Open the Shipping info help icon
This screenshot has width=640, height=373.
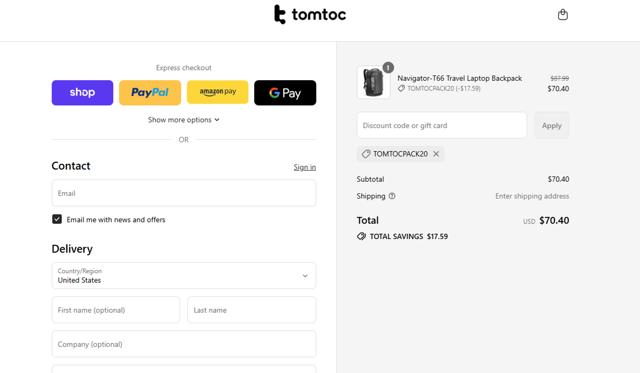[392, 196]
